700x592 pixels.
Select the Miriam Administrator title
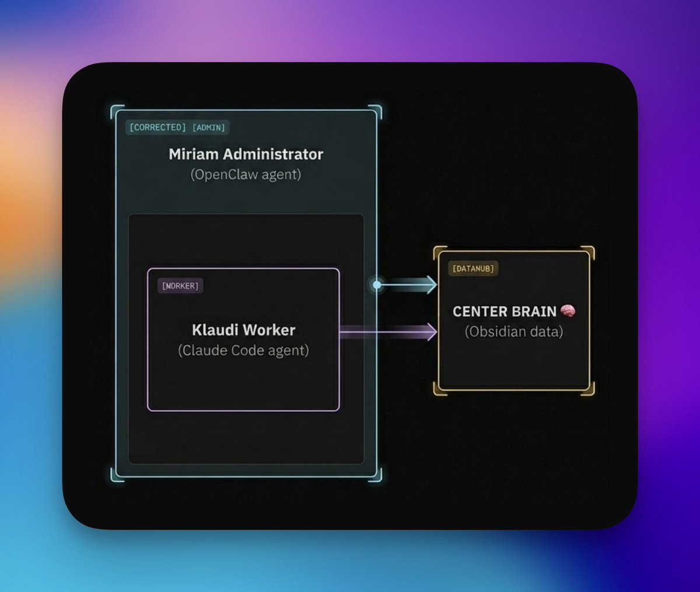[246, 154]
